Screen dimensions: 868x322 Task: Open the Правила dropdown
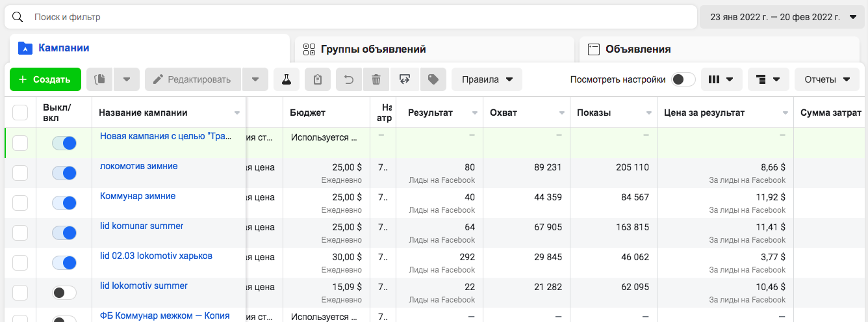487,79
